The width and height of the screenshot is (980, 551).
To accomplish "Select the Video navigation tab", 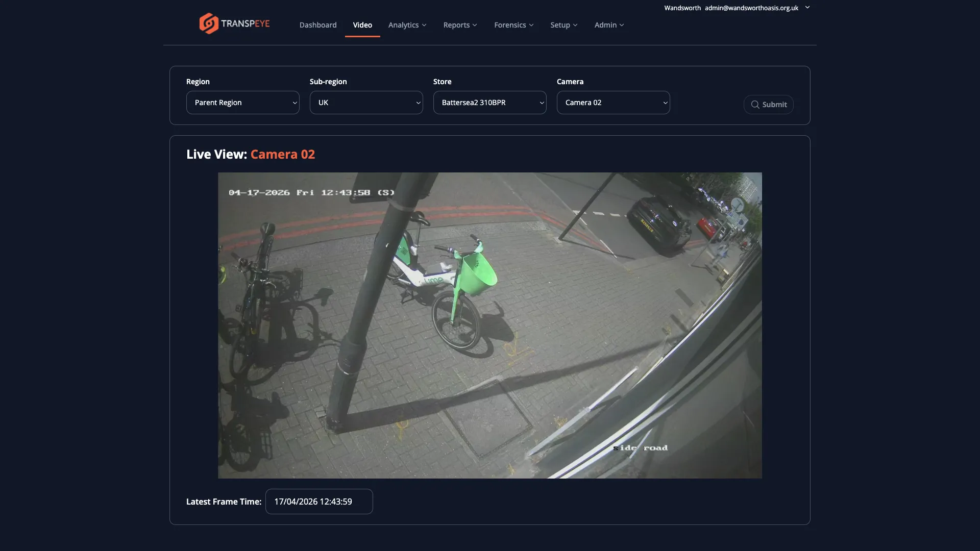I will 362,24.
